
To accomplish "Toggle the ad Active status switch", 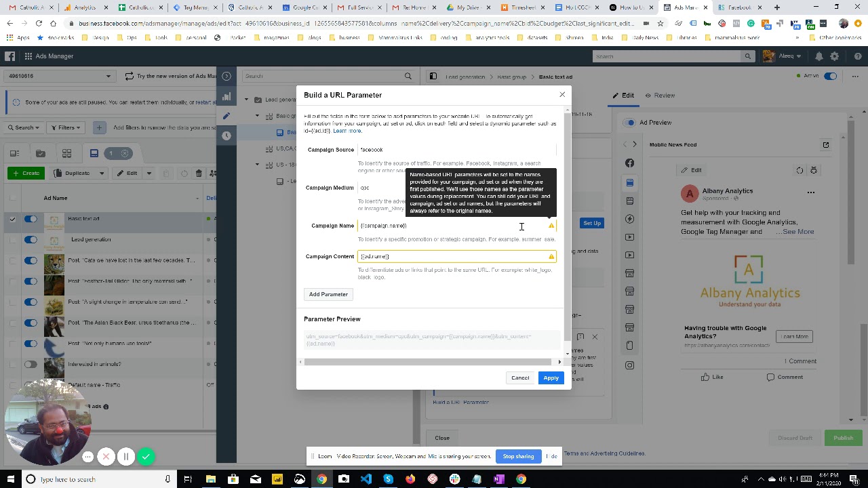I will coord(830,76).
